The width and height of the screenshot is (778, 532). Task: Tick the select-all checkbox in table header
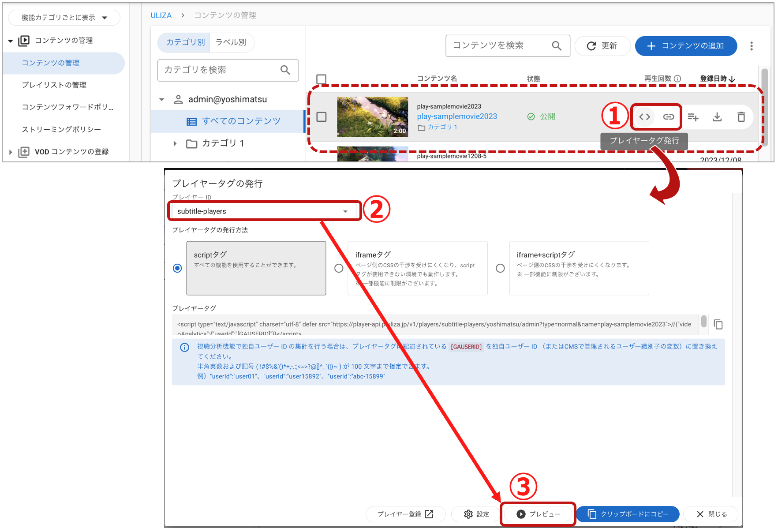point(322,79)
